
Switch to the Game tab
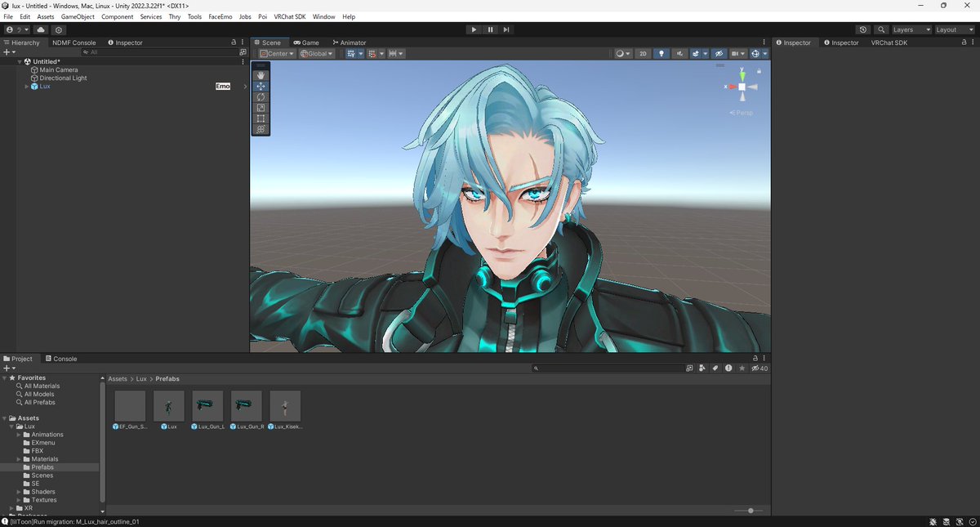tap(306, 42)
